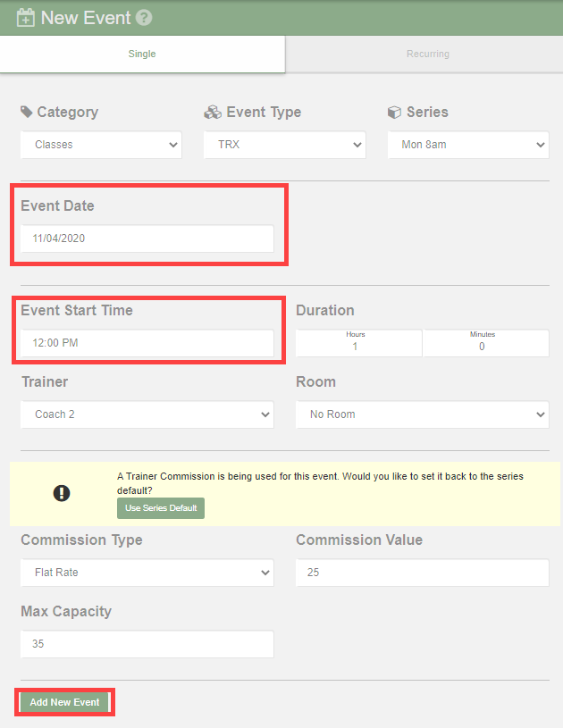Image resolution: width=563 pixels, height=728 pixels.
Task: Click the help question mark icon
Action: (144, 18)
